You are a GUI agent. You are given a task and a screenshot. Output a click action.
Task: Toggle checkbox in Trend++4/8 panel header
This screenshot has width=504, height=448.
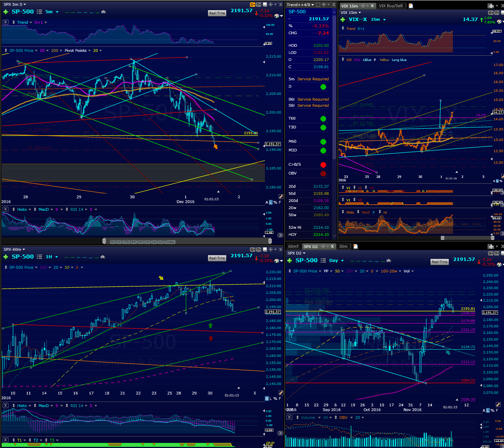[318, 5]
